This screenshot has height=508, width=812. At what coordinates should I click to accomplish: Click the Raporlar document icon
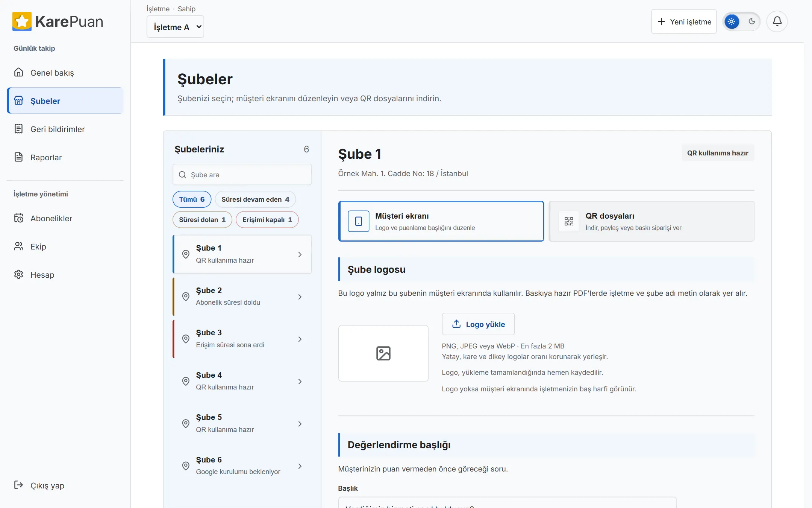click(19, 157)
